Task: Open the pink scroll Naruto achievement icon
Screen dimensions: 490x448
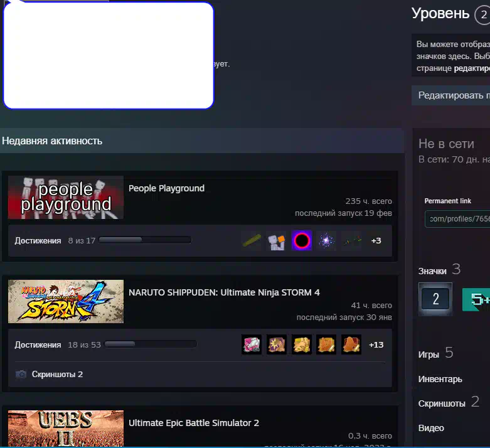Action: click(x=252, y=344)
